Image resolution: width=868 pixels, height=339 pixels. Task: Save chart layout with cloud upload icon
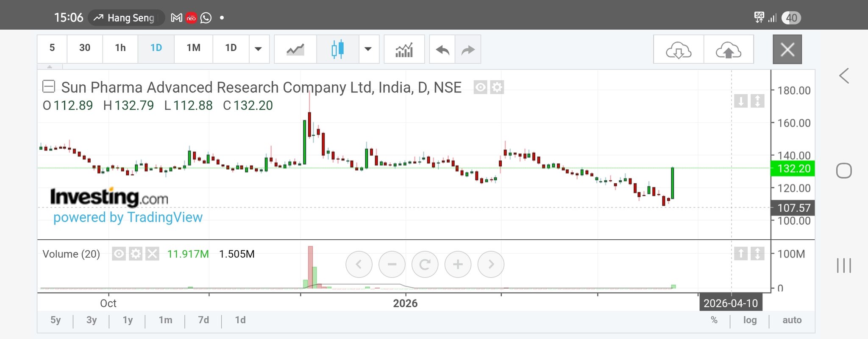point(729,49)
